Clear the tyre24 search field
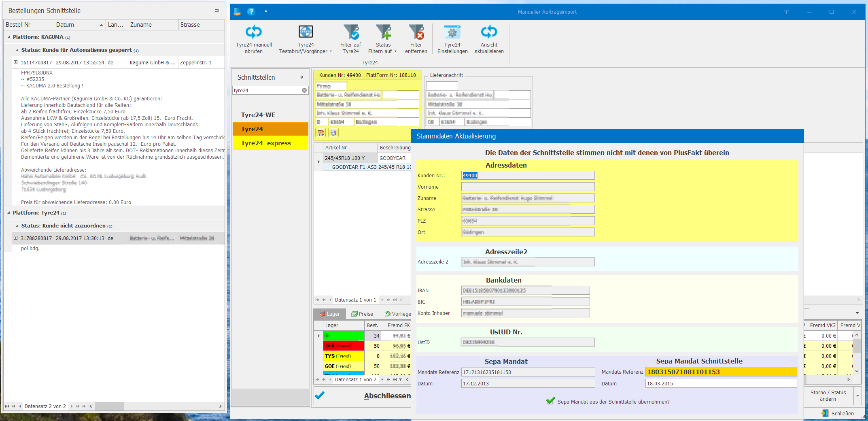 pos(304,90)
